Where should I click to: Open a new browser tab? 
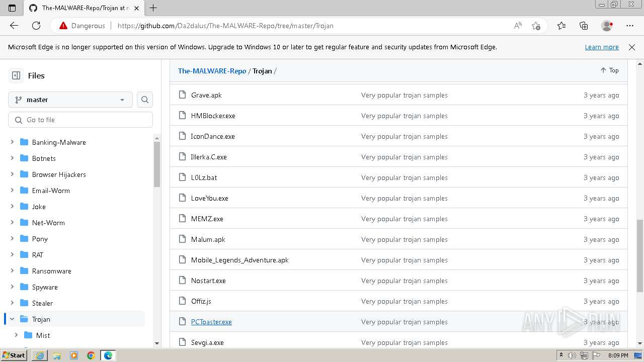point(153,8)
